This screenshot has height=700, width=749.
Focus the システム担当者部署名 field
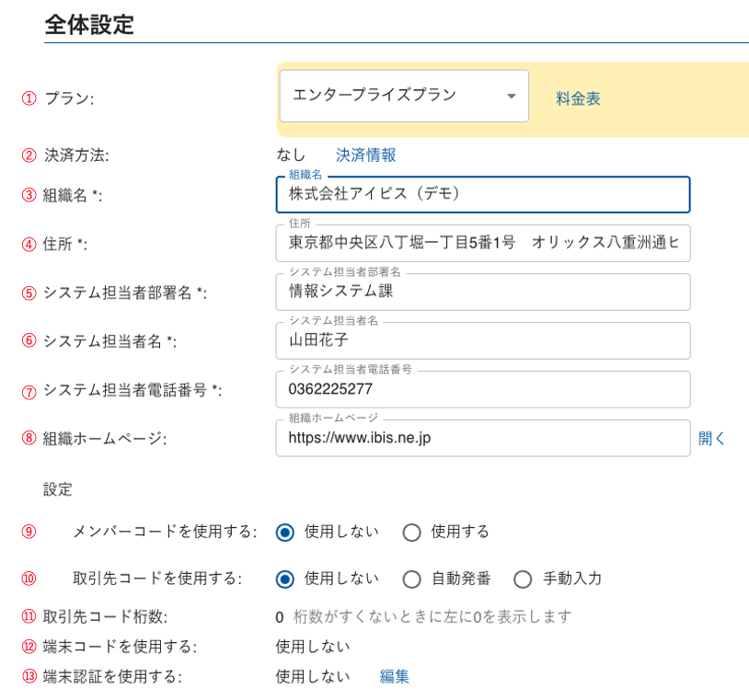(482, 292)
